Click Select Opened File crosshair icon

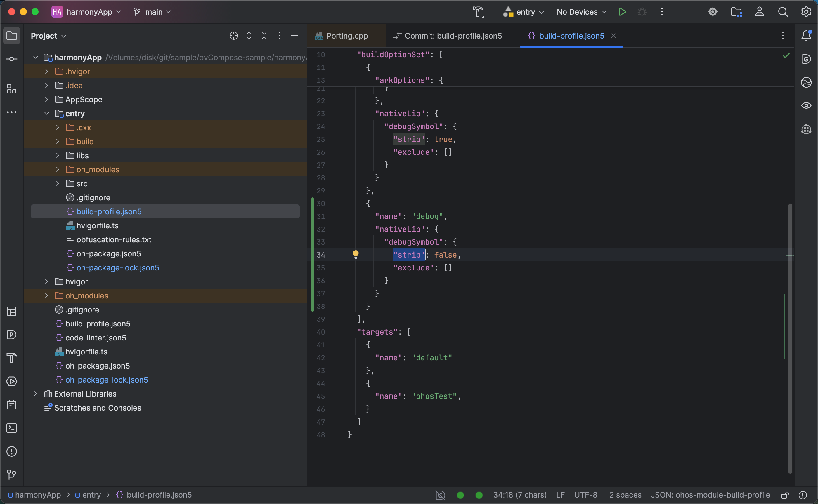click(233, 36)
